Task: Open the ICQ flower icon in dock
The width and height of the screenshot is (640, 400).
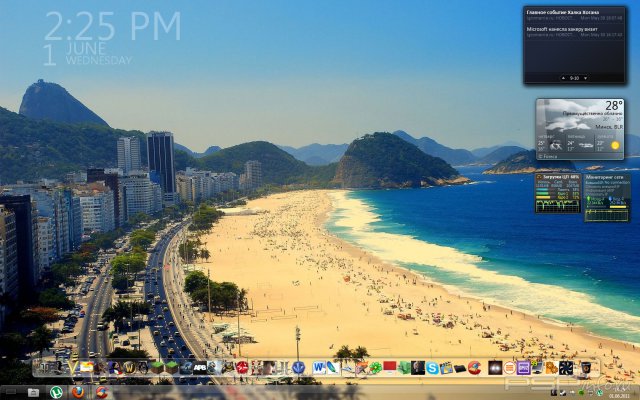Action: (x=375, y=368)
